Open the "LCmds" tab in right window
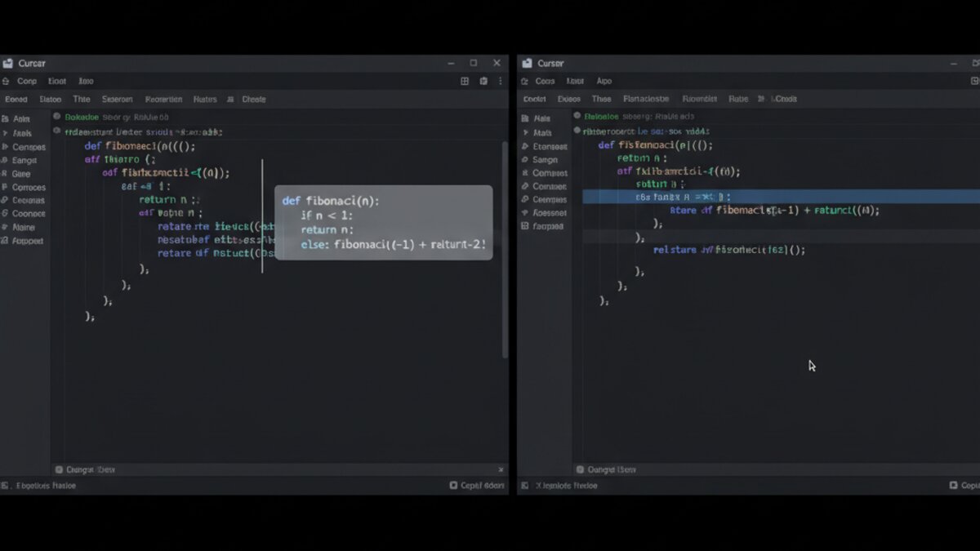 pyautogui.click(x=783, y=98)
